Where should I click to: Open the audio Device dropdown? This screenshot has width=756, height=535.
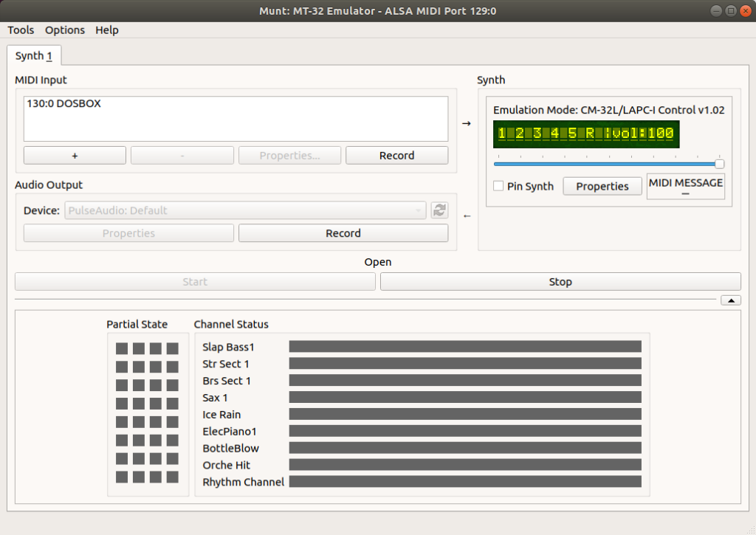(245, 210)
